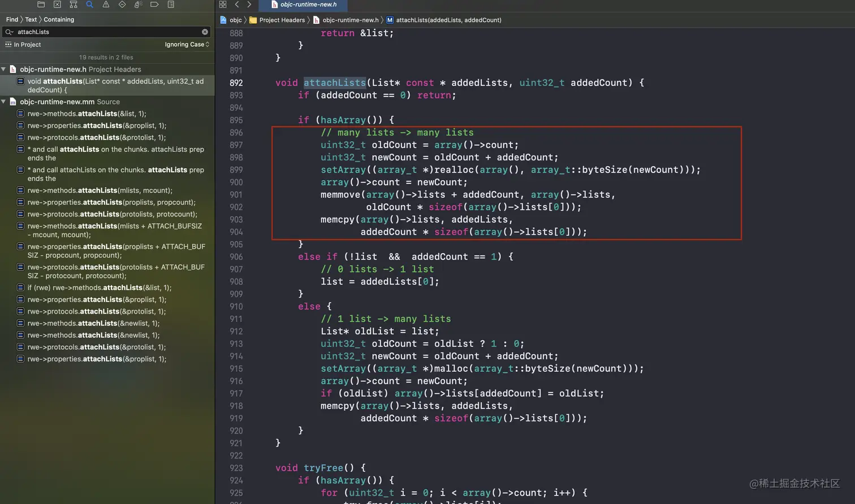
Task: Select result rwe->methods.attachLists(mlists, mcount)
Action: point(100,190)
